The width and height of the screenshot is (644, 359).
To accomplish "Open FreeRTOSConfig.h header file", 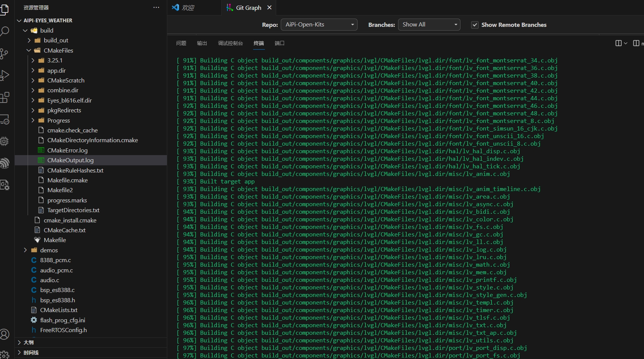I will 91,330.
